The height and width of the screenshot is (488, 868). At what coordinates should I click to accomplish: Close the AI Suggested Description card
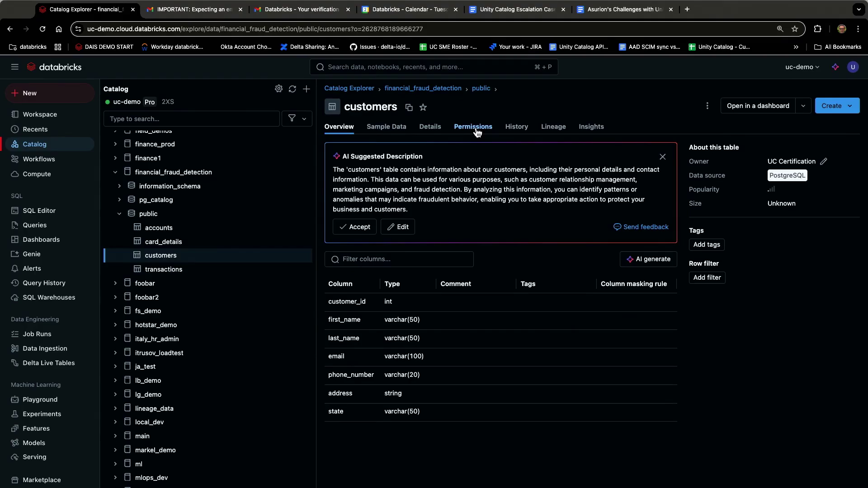click(x=663, y=157)
